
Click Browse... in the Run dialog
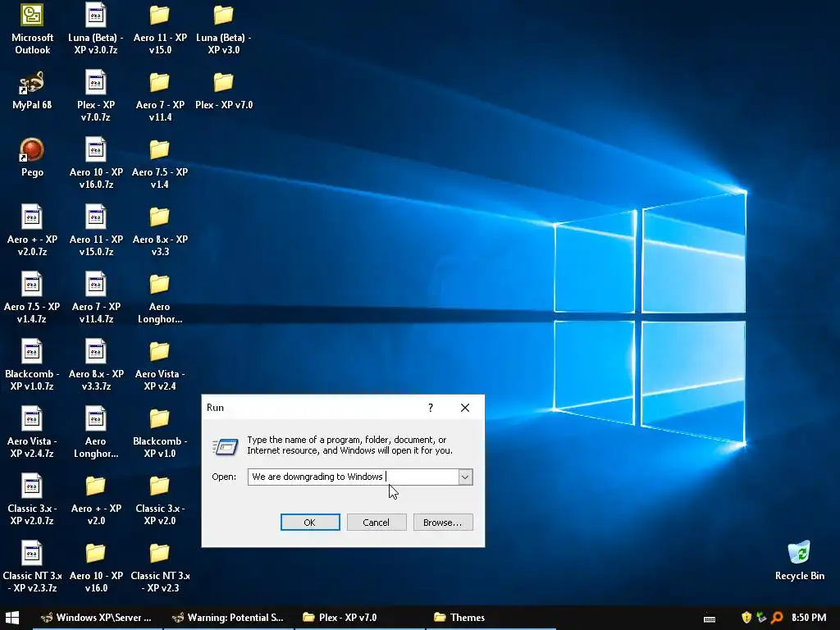click(442, 523)
